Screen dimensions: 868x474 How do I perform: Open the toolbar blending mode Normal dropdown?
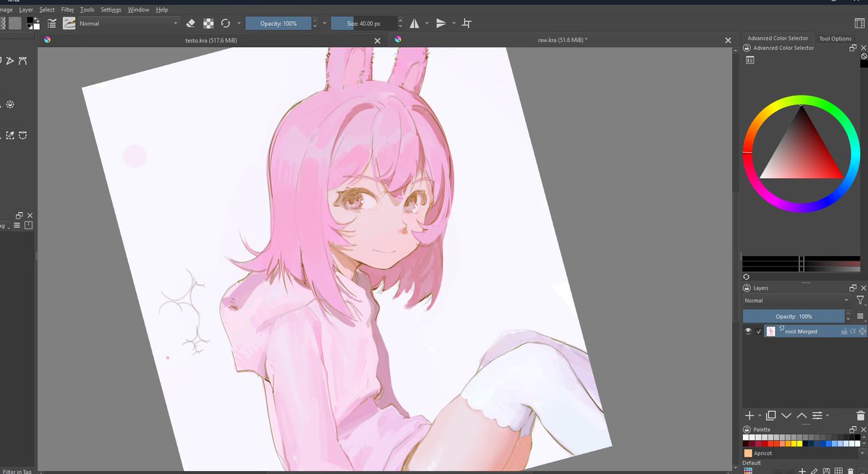click(x=128, y=23)
